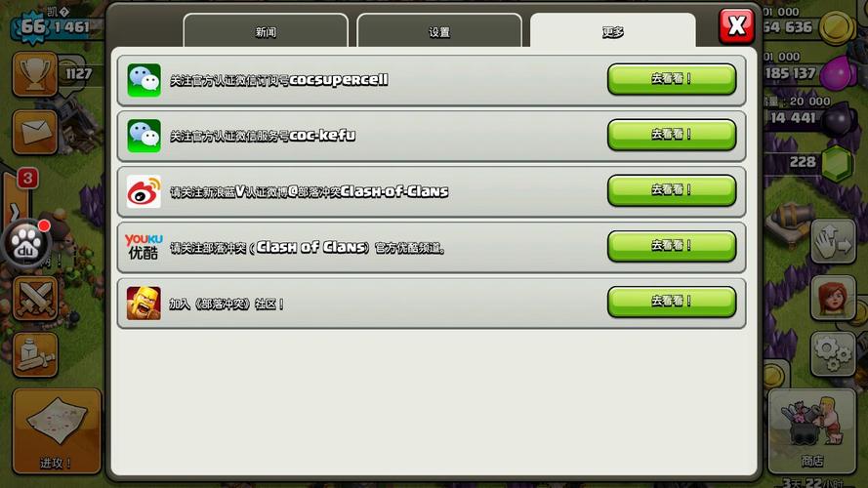Click 去看看 for coc-kefu WeChat service

(x=672, y=135)
